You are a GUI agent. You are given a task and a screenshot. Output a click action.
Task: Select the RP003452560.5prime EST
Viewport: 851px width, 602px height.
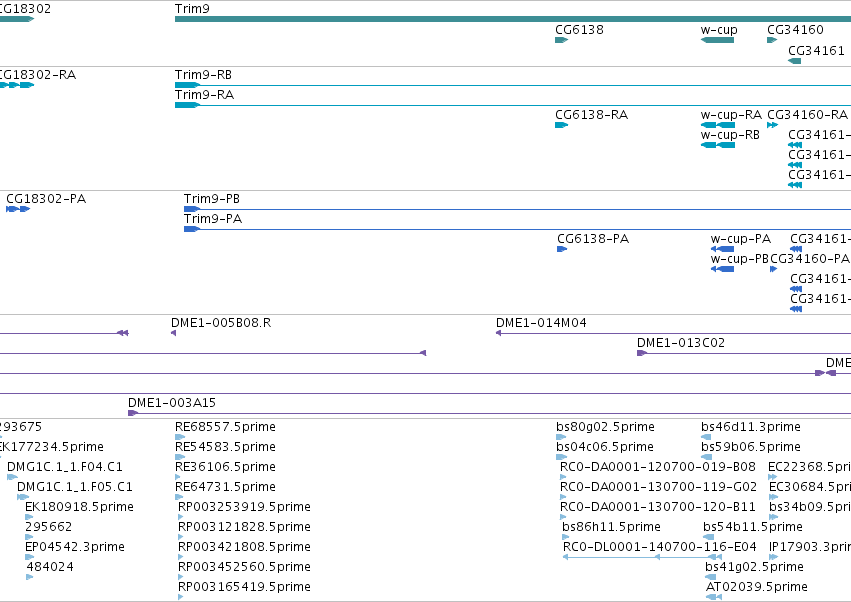click(x=244, y=568)
